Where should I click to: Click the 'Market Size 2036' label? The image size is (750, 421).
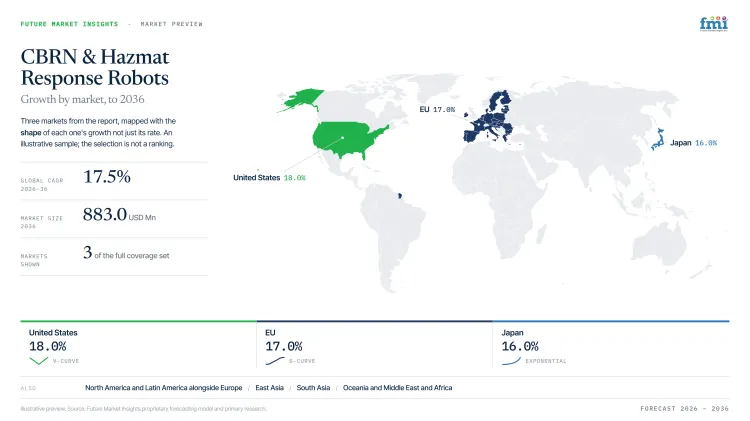42,222
